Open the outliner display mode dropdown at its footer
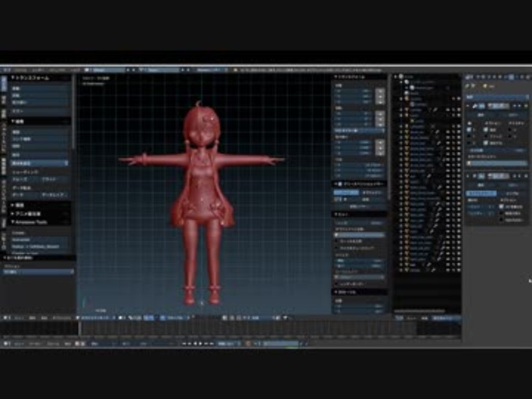Image resolution: width=532 pixels, height=399 pixels. [446, 318]
